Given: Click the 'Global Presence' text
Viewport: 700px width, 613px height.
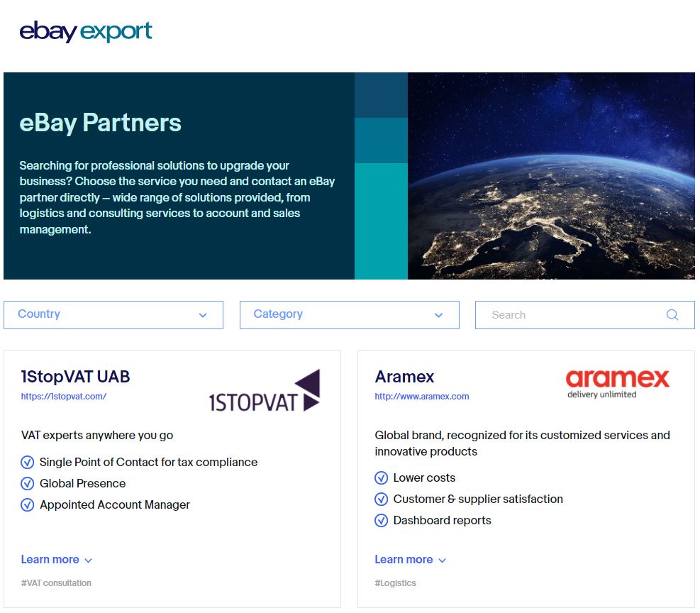Looking at the screenshot, I should tap(82, 484).
